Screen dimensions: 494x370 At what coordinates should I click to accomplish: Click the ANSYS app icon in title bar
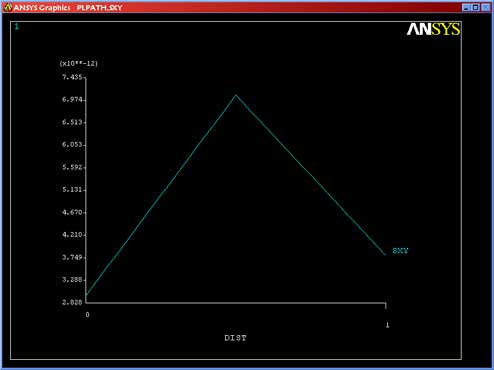[x=7, y=7]
